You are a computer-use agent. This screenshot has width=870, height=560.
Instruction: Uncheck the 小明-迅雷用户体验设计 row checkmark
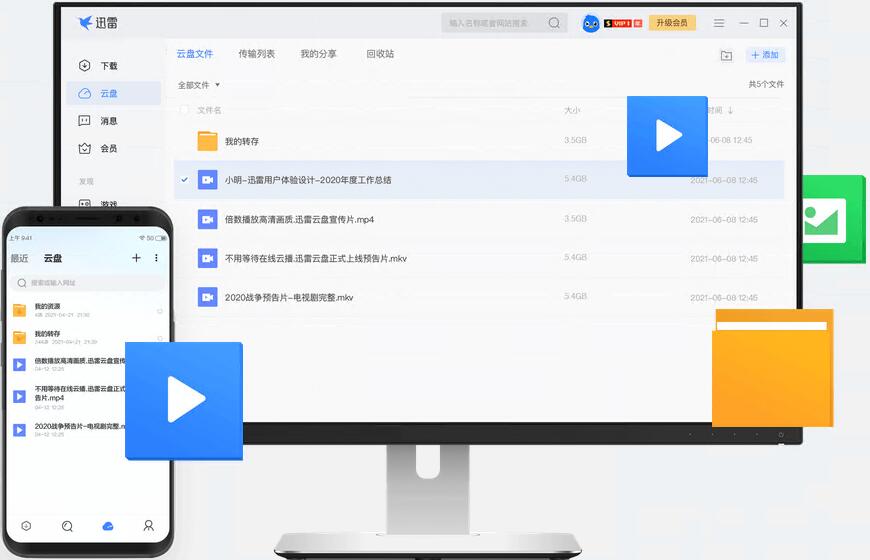(x=184, y=180)
